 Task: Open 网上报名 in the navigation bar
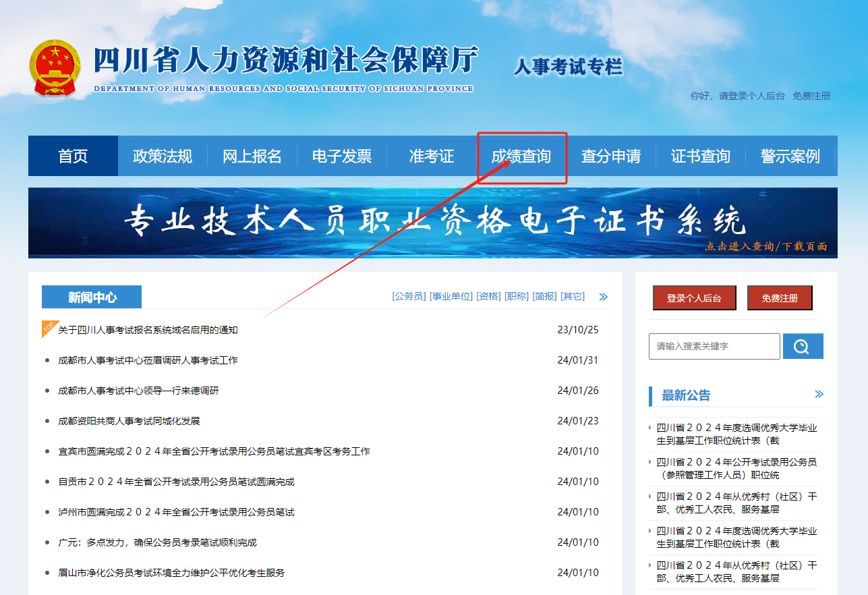point(252,157)
